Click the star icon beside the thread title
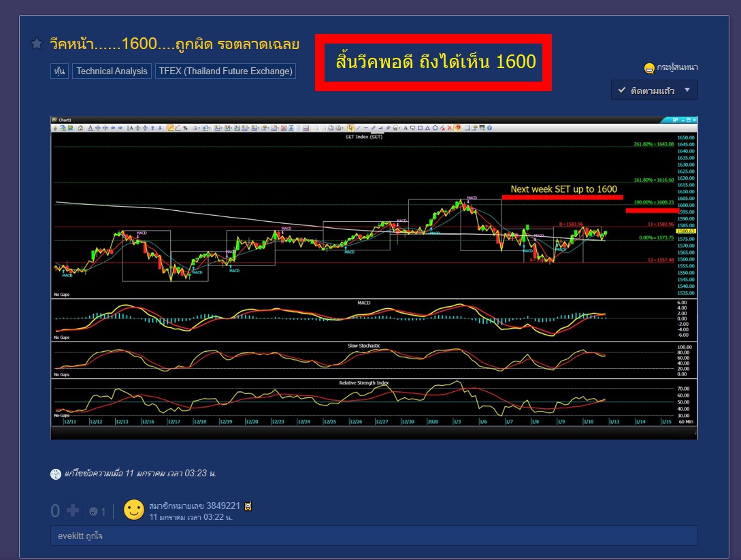Image resolution: width=741 pixels, height=560 pixels. pos(36,44)
